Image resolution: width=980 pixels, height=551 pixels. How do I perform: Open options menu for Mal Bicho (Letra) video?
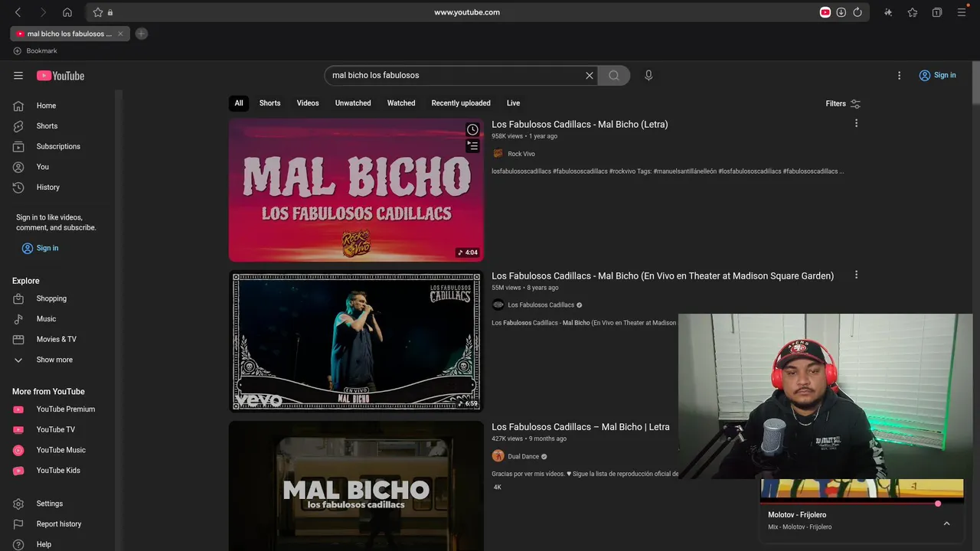pyautogui.click(x=856, y=123)
